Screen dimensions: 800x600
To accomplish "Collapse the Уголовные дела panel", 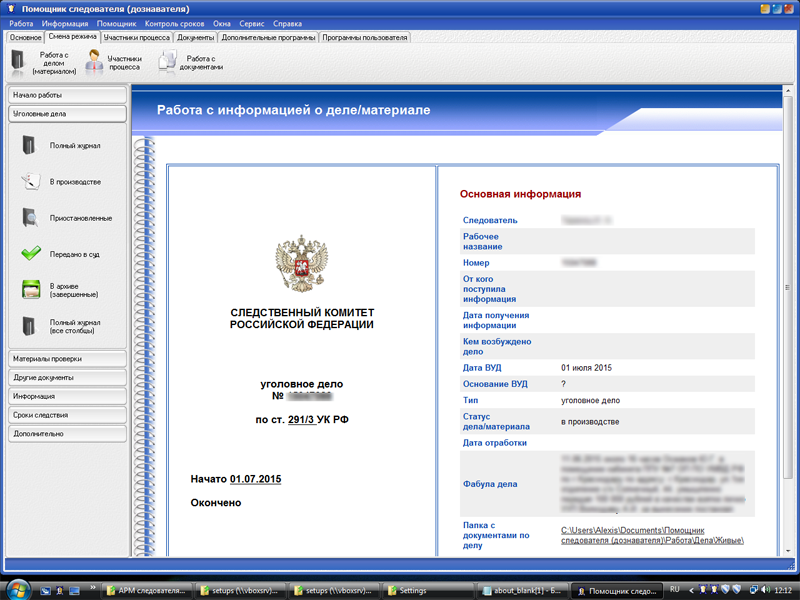I will 66,113.
